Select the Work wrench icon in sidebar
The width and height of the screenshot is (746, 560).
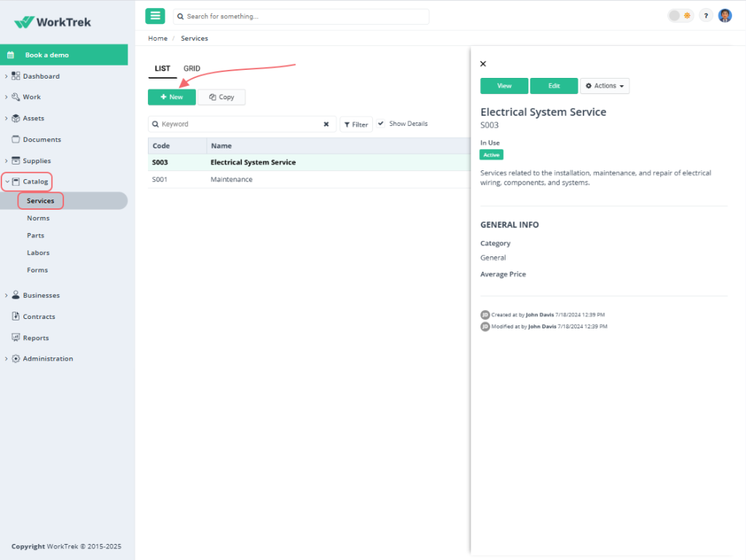click(x=15, y=96)
